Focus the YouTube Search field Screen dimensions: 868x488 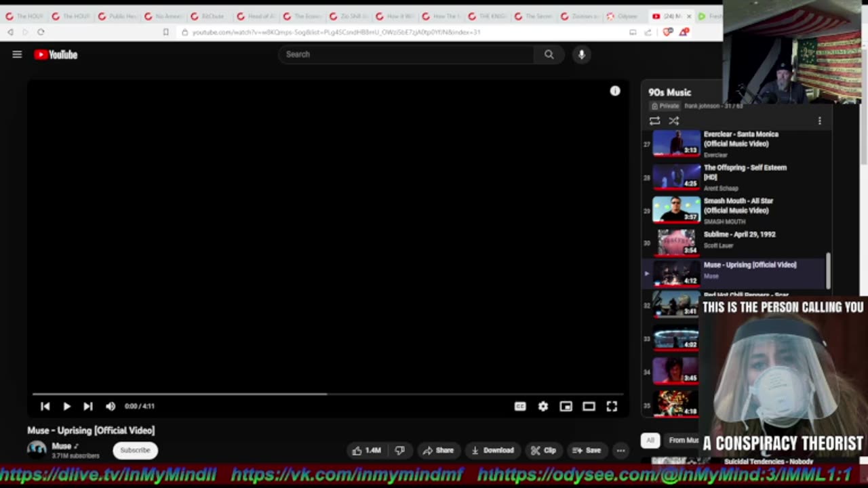click(407, 54)
